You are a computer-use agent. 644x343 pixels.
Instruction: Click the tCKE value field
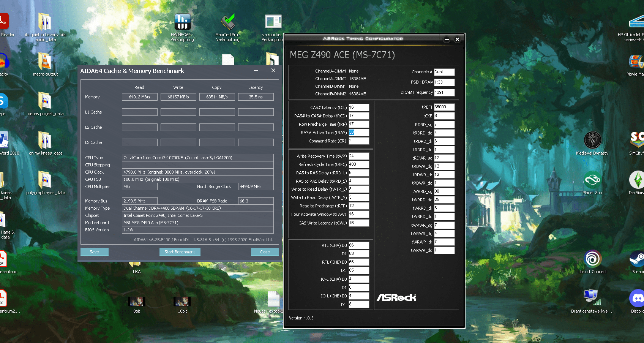coord(444,116)
